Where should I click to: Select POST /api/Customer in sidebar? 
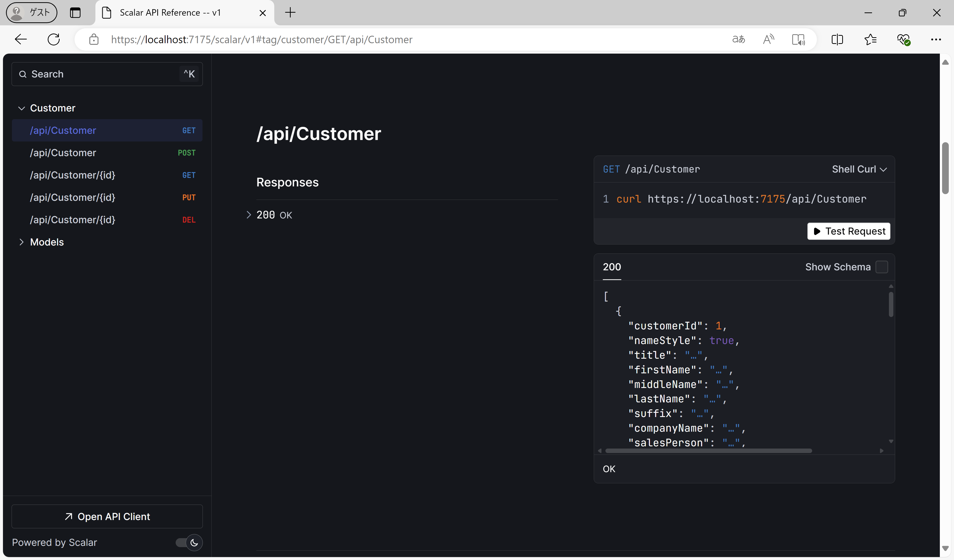(x=107, y=153)
